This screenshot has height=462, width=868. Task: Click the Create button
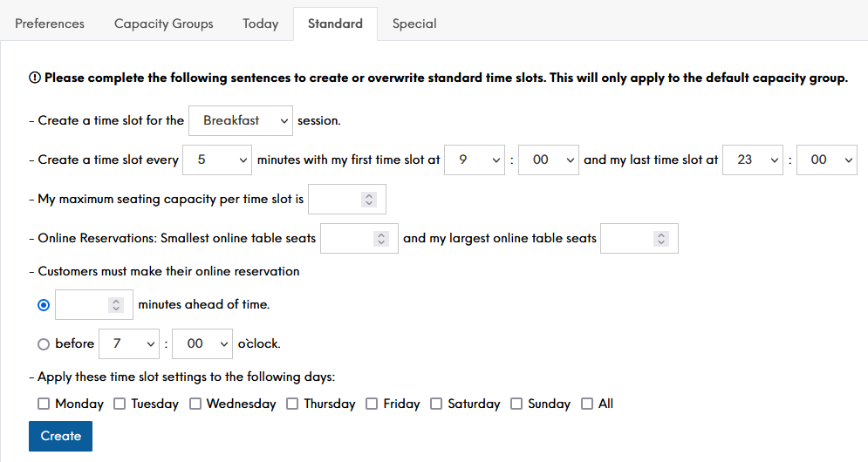60,436
